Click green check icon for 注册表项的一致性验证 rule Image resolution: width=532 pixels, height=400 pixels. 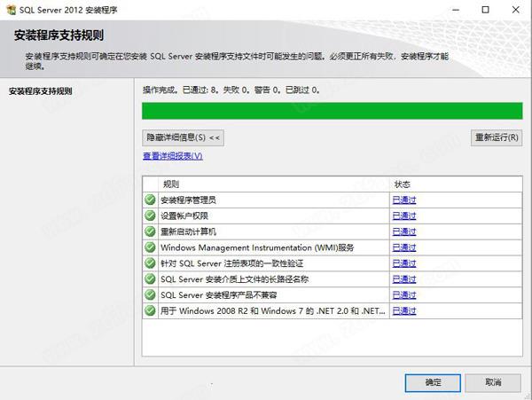[150, 263]
